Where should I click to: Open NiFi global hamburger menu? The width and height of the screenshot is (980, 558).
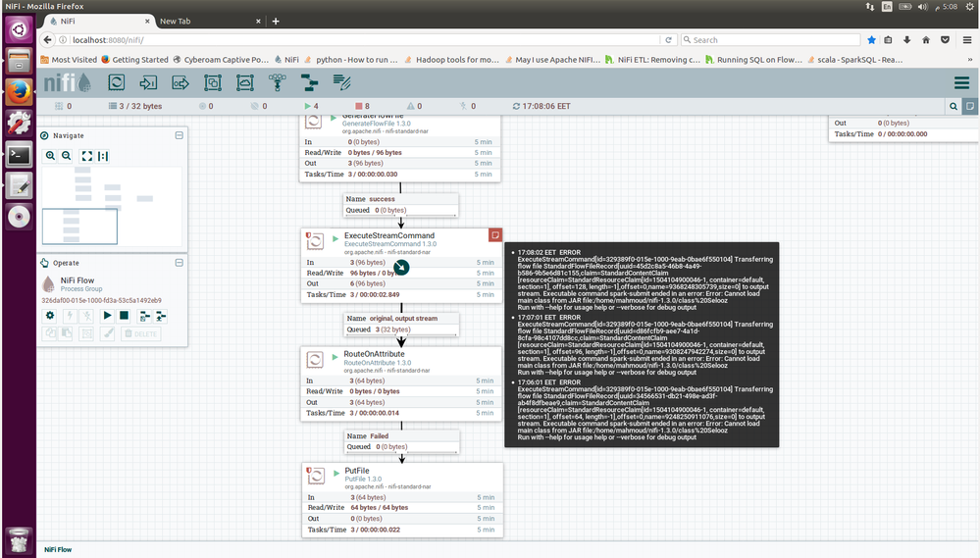pyautogui.click(x=961, y=82)
